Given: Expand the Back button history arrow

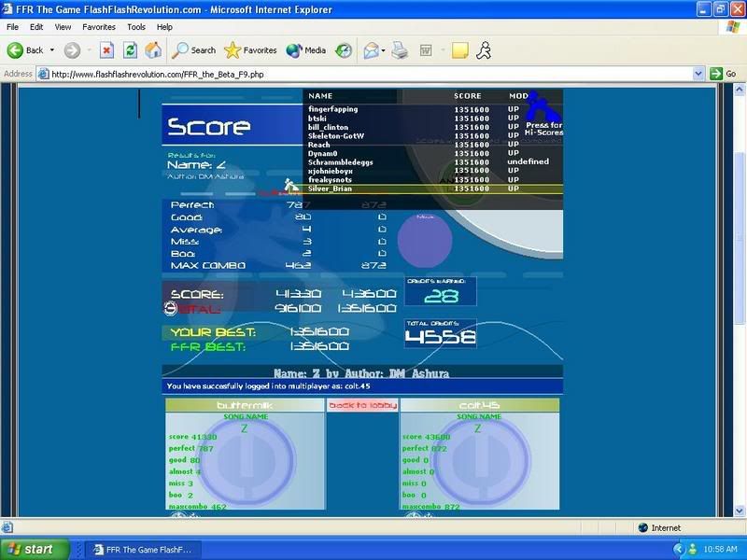Looking at the screenshot, I should click(52, 50).
